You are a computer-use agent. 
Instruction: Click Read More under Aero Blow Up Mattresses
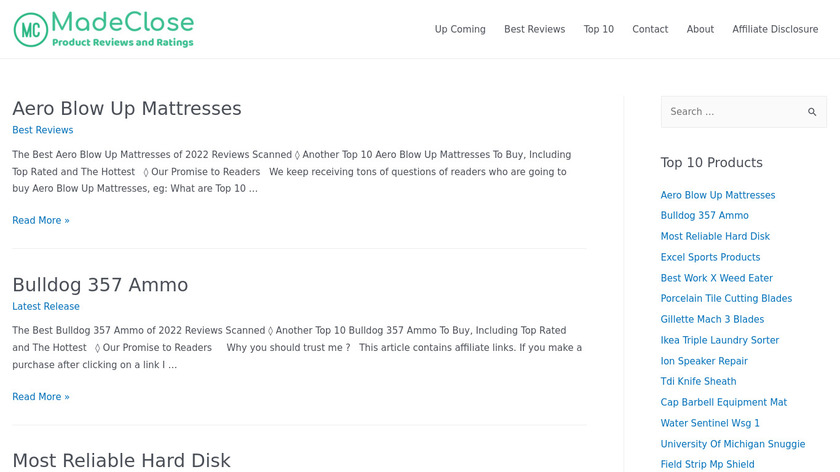point(41,220)
